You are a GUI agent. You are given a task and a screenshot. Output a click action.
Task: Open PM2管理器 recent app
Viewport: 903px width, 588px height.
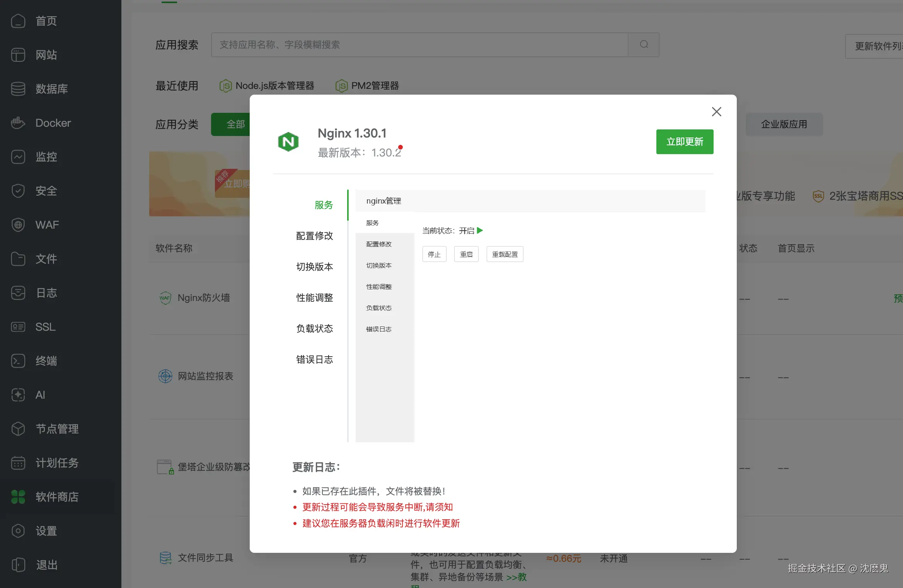point(375,86)
